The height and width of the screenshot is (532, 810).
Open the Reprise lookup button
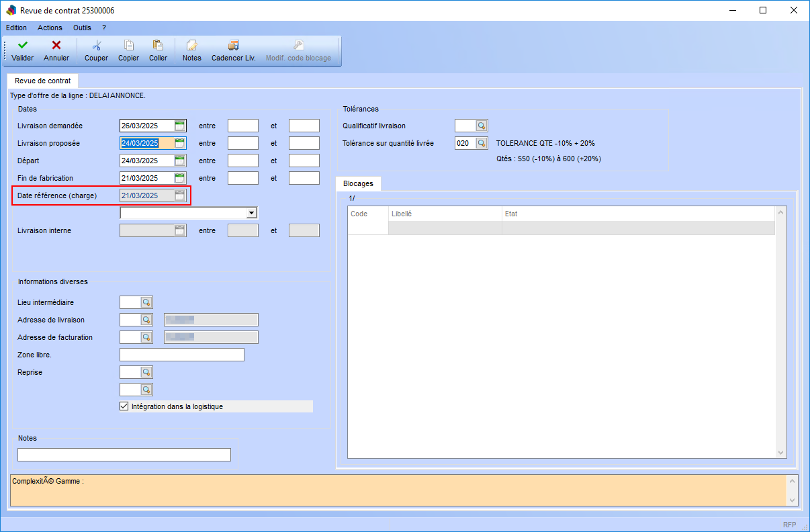click(146, 372)
